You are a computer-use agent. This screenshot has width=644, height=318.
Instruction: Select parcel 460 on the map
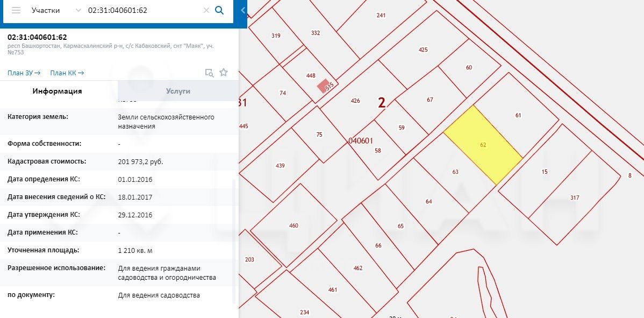click(x=294, y=225)
